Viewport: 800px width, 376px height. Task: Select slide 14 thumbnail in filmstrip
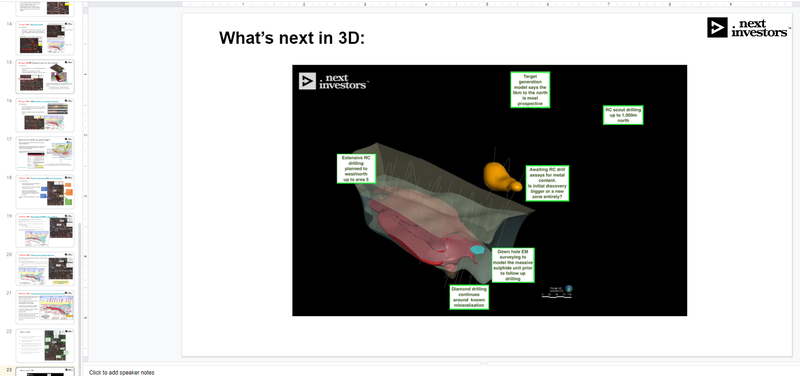click(x=45, y=38)
